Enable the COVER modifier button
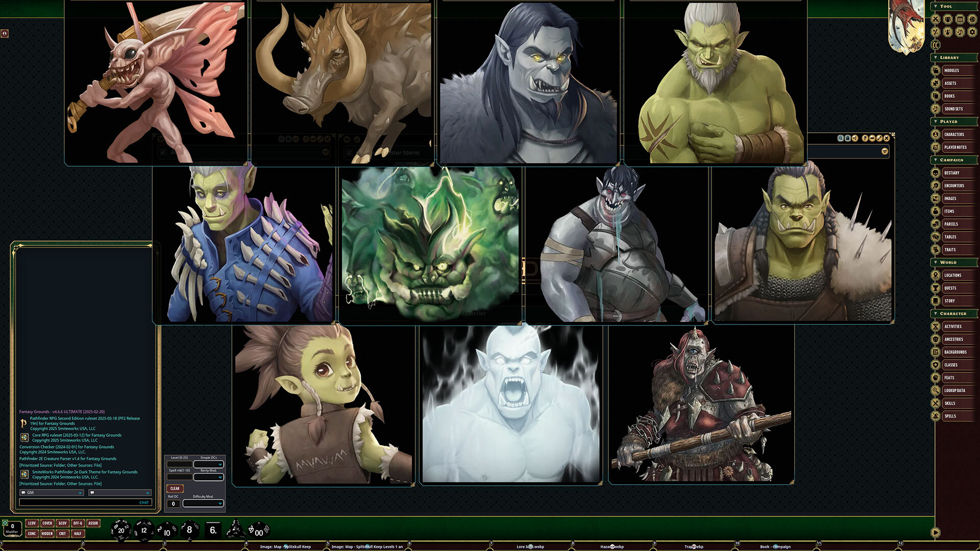This screenshot has height=551, width=980. (x=47, y=523)
